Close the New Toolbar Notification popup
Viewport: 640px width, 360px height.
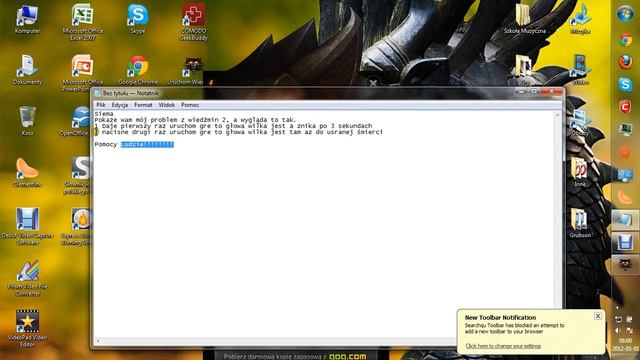coord(598,316)
